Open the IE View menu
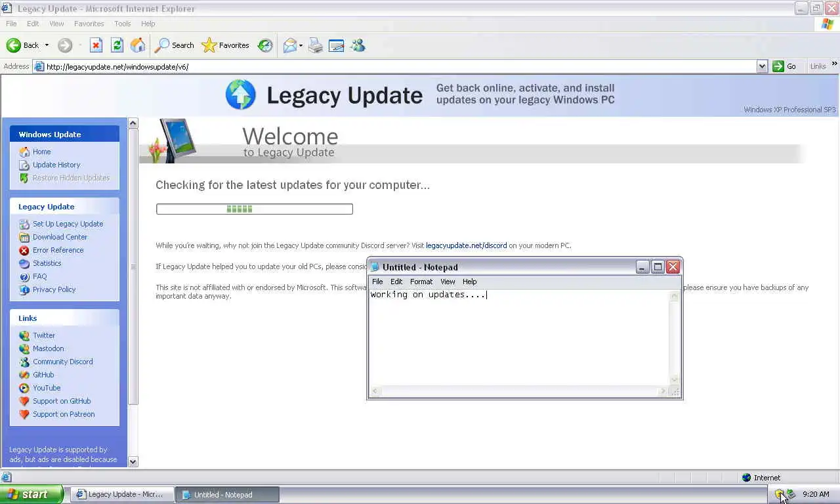Image resolution: width=840 pixels, height=504 pixels. point(56,24)
